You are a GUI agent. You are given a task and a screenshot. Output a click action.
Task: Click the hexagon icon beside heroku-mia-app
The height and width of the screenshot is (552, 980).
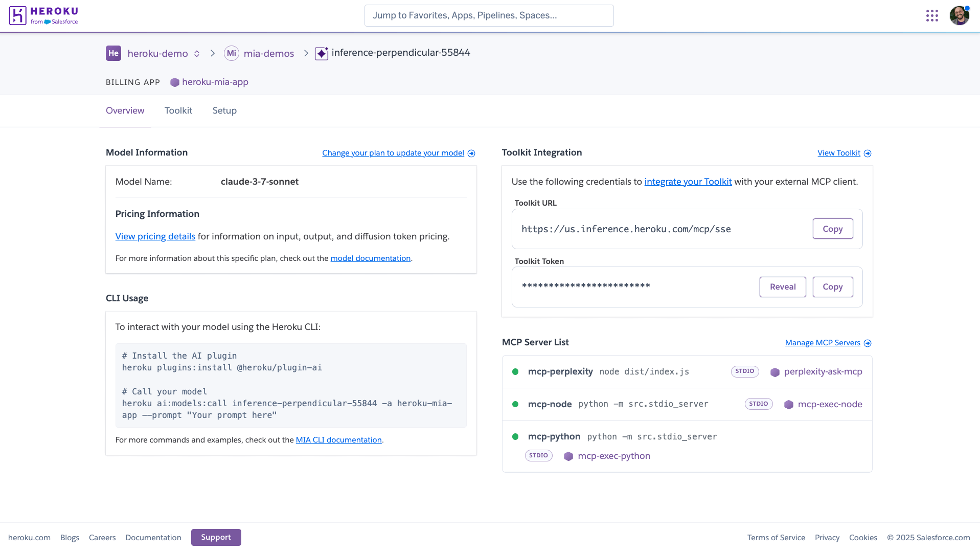175,82
